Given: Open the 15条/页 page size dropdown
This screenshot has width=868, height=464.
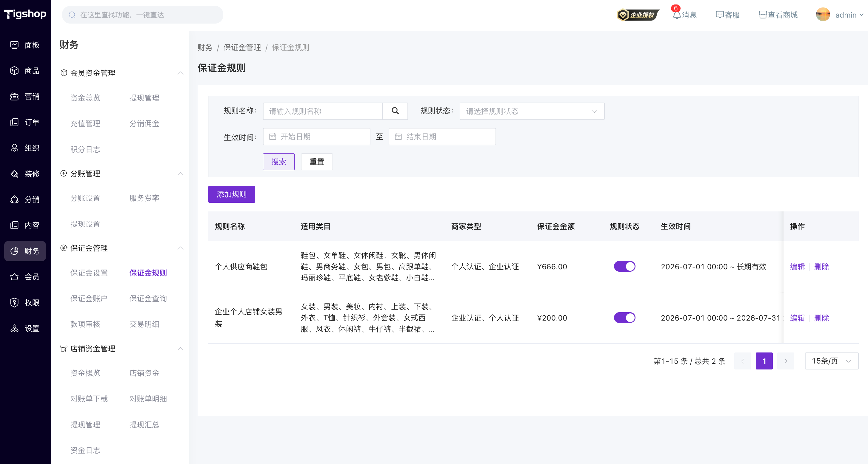Looking at the screenshot, I should (831, 361).
